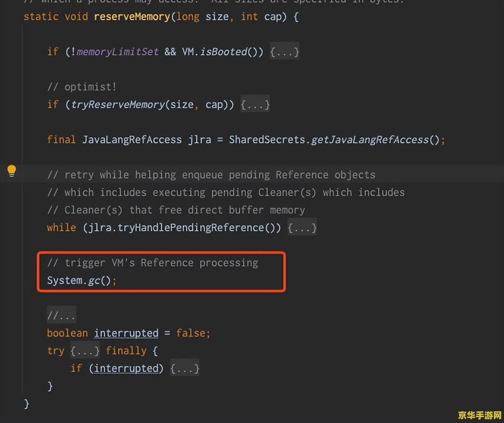Viewport: 504px width, 423px height.
Task: Expand folded block after if (interrupted)
Action: tap(184, 368)
